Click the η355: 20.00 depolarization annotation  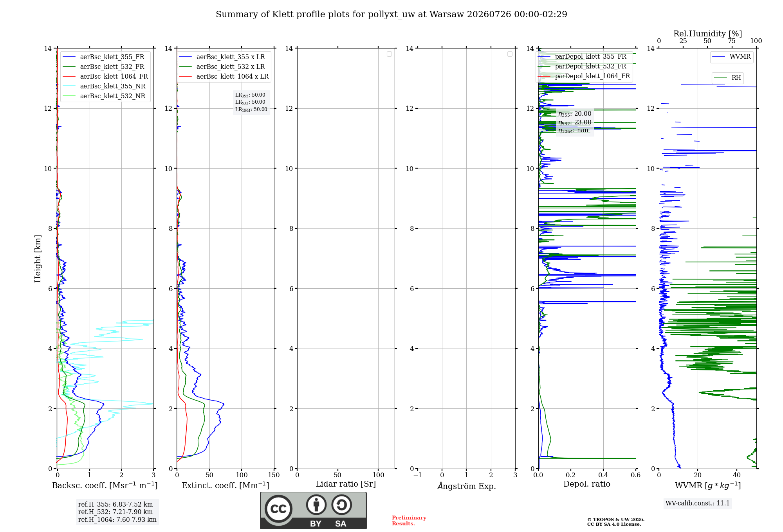pyautogui.click(x=575, y=114)
